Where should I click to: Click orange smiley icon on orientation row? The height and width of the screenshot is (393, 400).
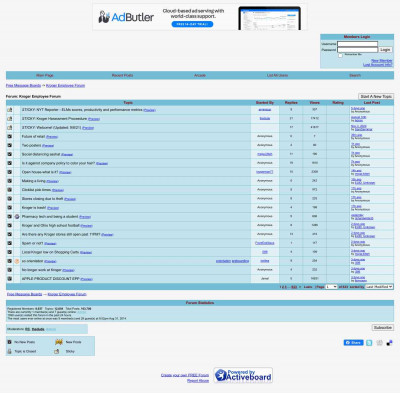(17, 261)
